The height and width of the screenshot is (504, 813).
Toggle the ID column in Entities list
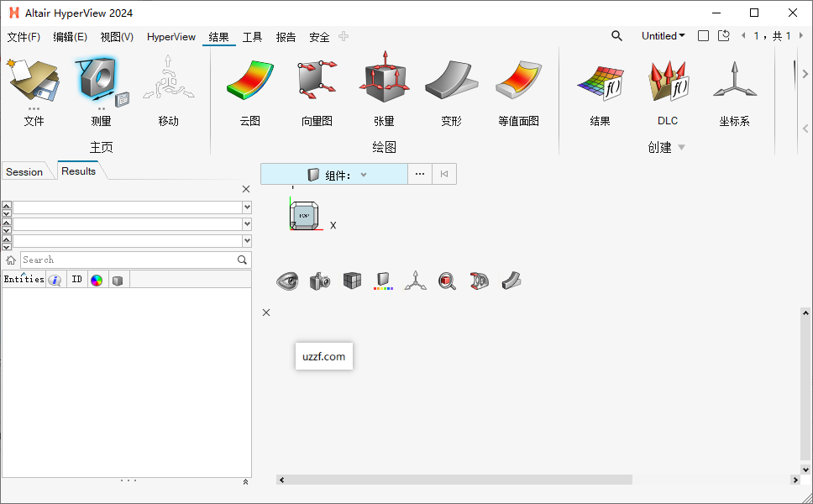point(76,279)
